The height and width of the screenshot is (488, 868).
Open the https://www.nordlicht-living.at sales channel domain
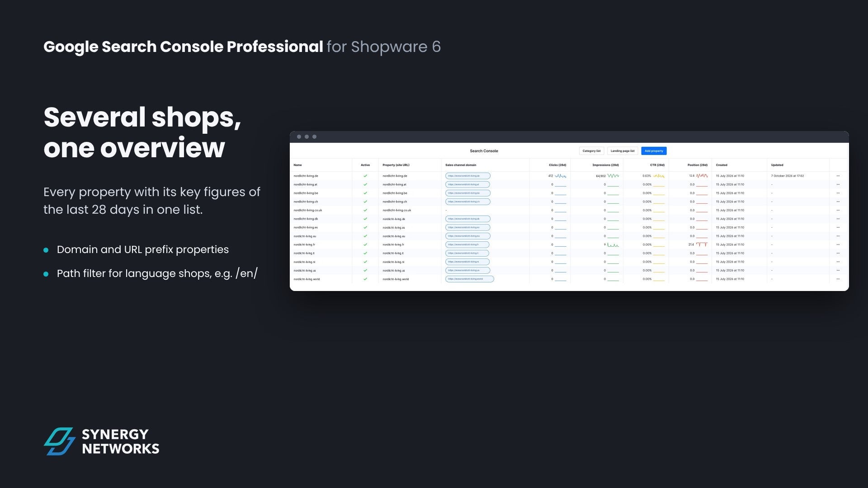467,184
